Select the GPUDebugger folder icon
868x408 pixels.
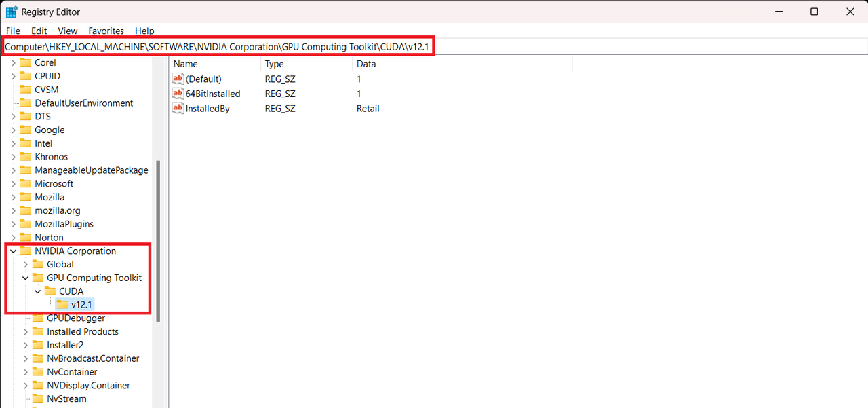38,318
